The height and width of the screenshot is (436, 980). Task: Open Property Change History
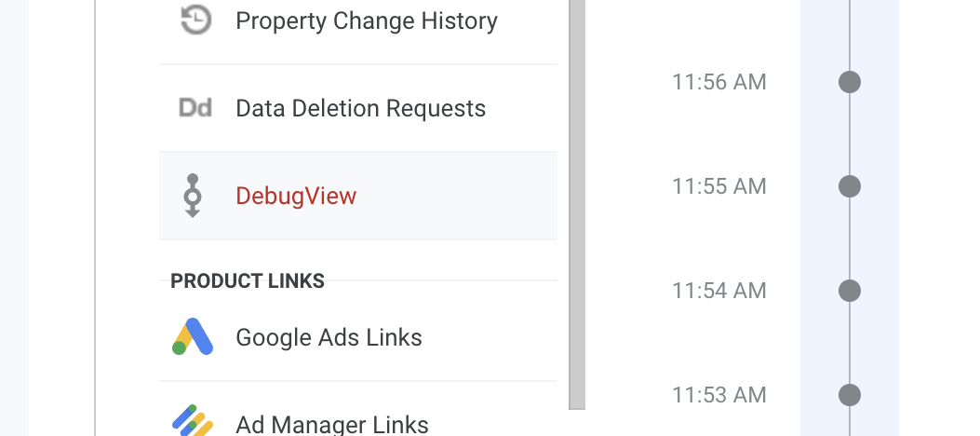point(358,21)
